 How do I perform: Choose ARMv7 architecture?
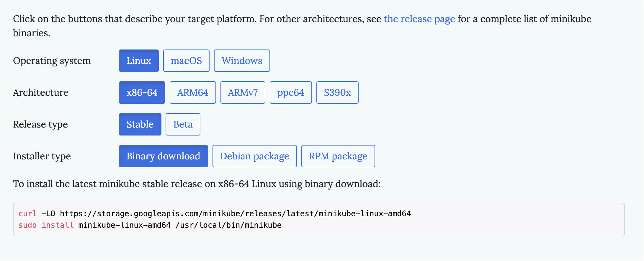click(x=243, y=92)
